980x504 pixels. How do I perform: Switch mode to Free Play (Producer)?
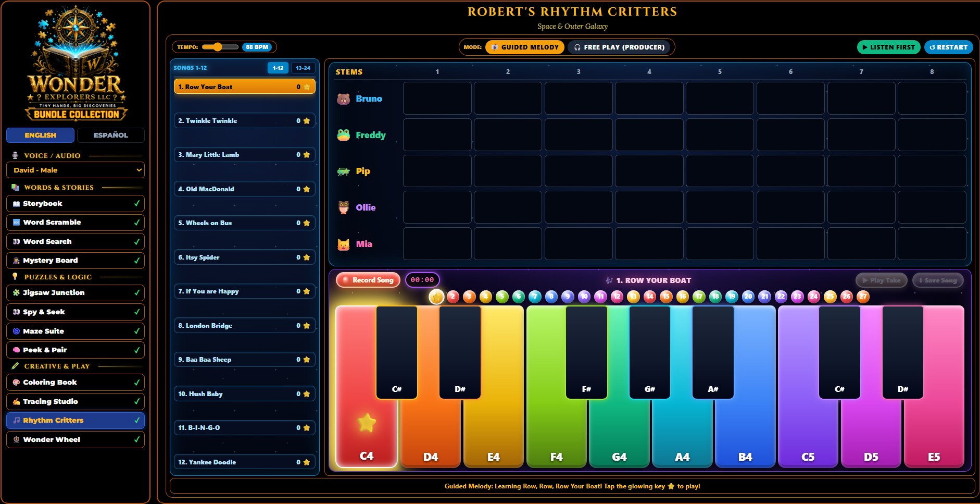click(620, 47)
